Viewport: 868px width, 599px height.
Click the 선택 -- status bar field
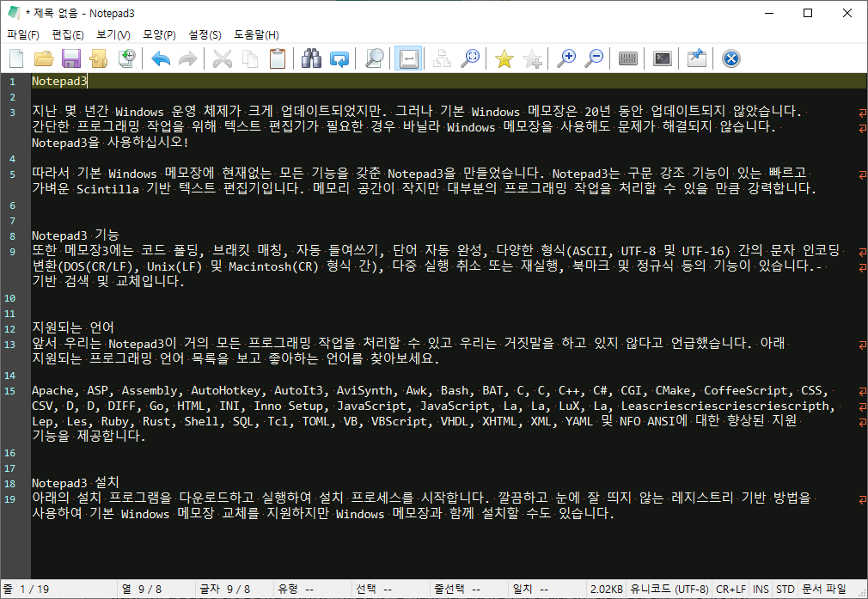[x=391, y=589]
